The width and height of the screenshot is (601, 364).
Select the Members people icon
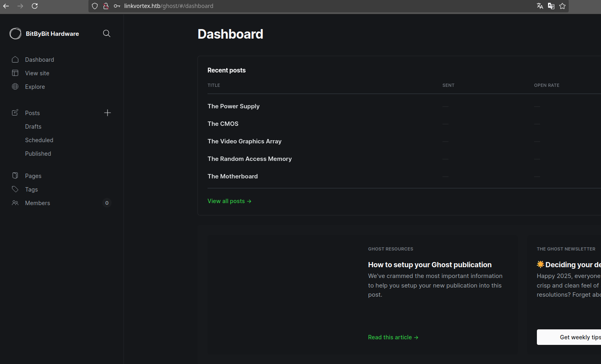[15, 203]
